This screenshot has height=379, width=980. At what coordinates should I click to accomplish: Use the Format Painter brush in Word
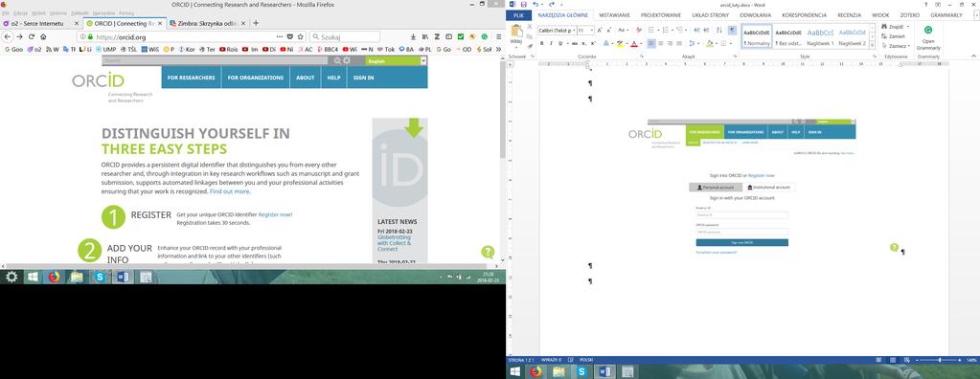[x=530, y=45]
